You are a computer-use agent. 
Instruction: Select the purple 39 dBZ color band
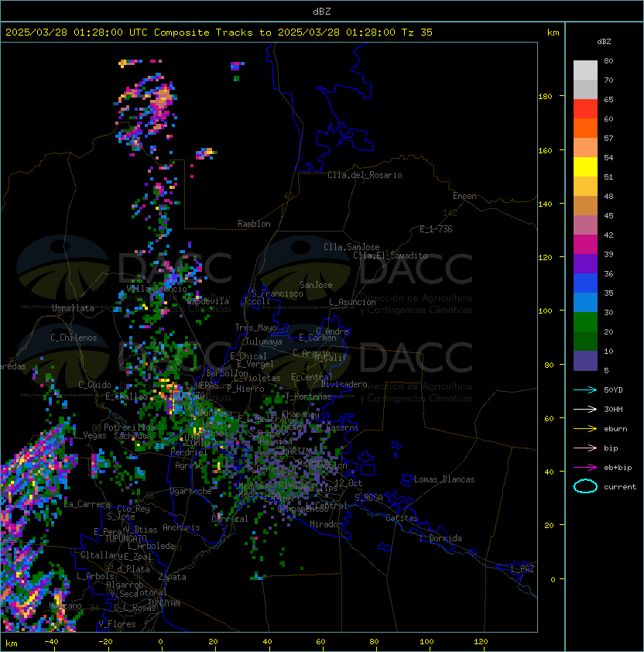(x=585, y=263)
